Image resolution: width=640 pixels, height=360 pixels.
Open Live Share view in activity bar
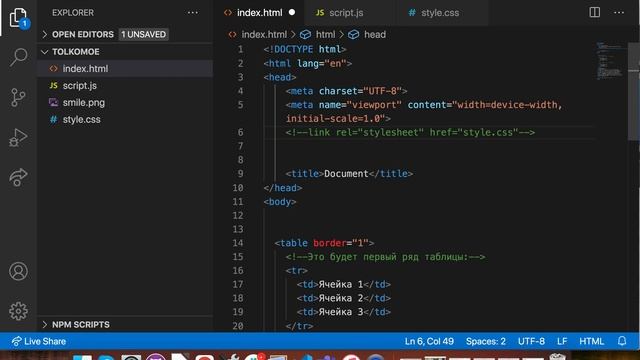click(x=18, y=177)
